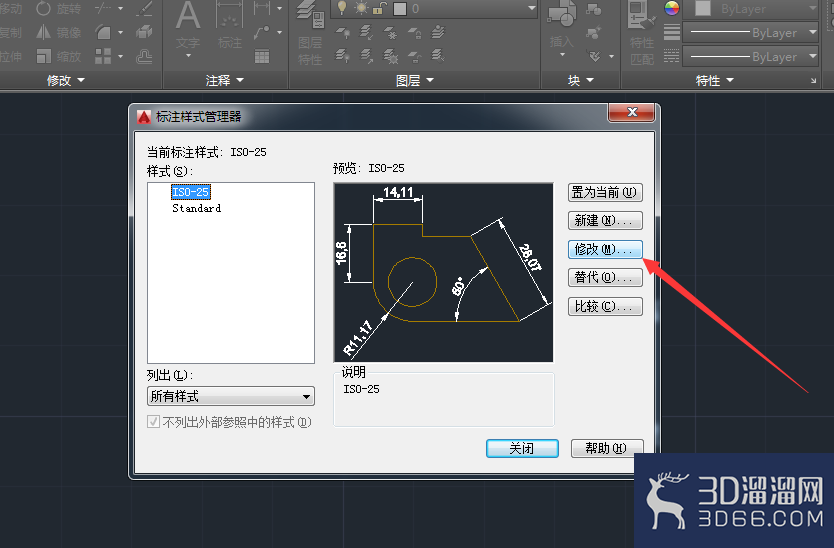Toggle layer 0 on/off light bulb

point(342,7)
